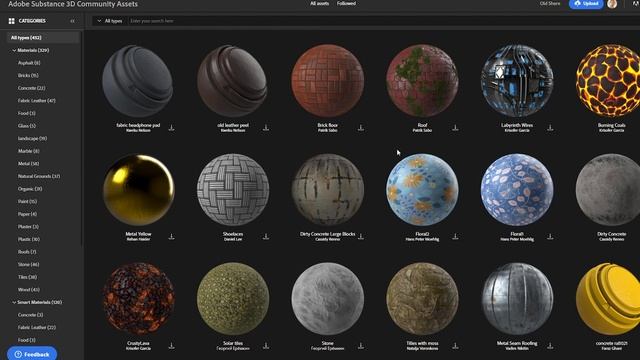This screenshot has height=360, width=640.
Task: Select the Stone category in sidebar
Action: (29, 264)
